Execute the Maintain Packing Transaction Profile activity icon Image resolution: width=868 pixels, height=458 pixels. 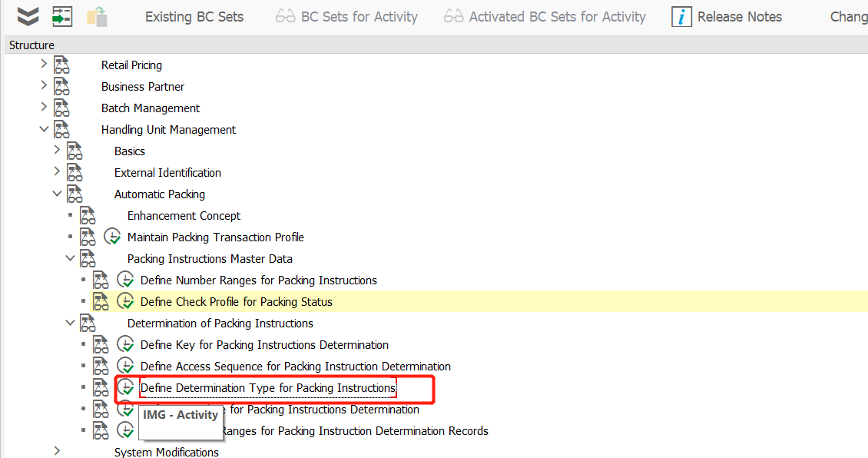(x=112, y=237)
